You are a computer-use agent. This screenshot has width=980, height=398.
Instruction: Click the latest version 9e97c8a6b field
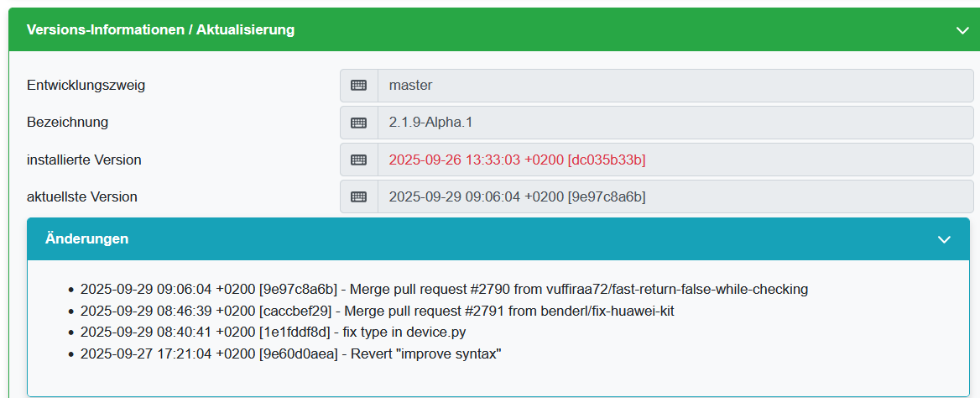(675, 196)
